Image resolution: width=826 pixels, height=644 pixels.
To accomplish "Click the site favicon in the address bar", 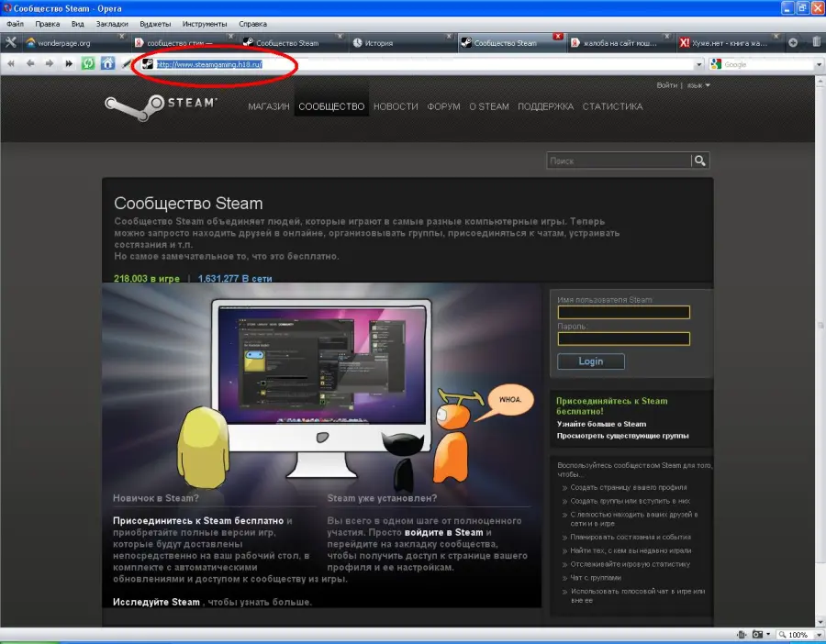I will pos(148,63).
